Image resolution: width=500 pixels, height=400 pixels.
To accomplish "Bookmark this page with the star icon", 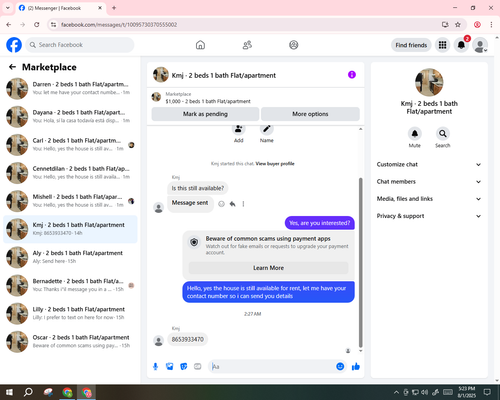I will pyautogui.click(x=458, y=25).
